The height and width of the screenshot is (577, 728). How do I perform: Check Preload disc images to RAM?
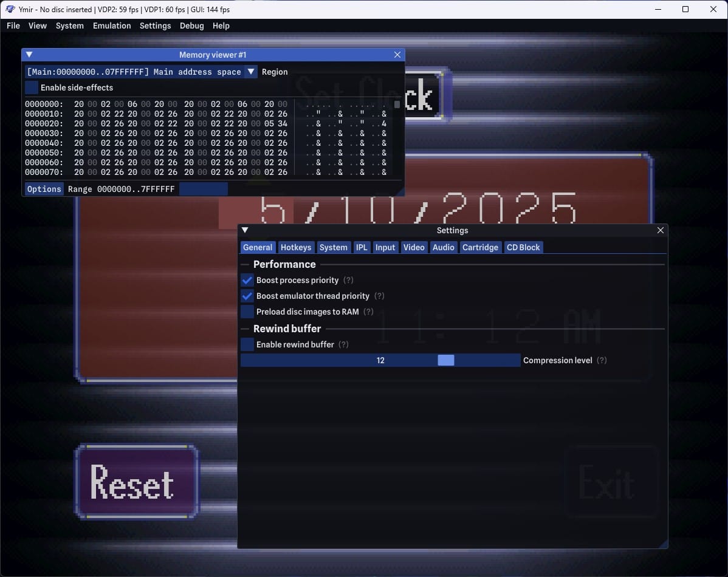point(247,312)
